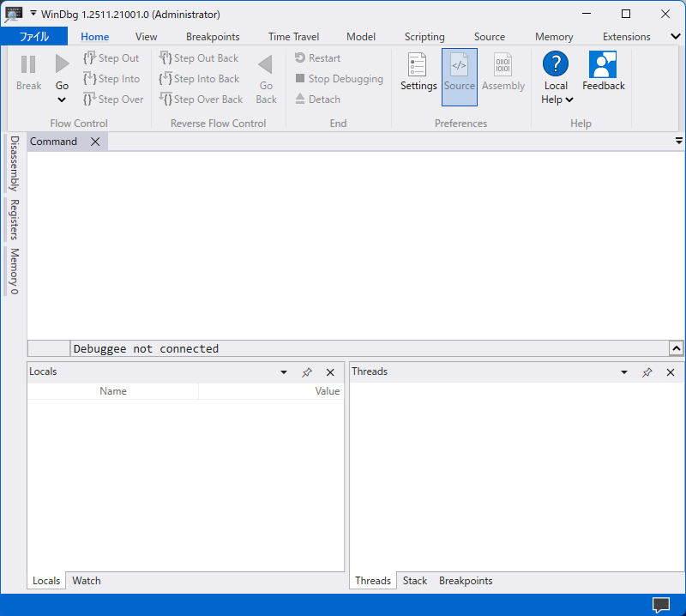Switch to the Time Travel ribbon tab

point(293,37)
